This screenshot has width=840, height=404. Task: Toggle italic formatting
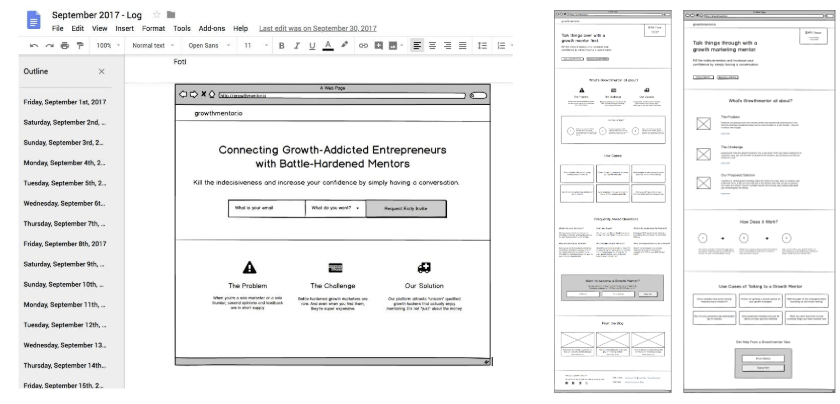click(x=297, y=46)
